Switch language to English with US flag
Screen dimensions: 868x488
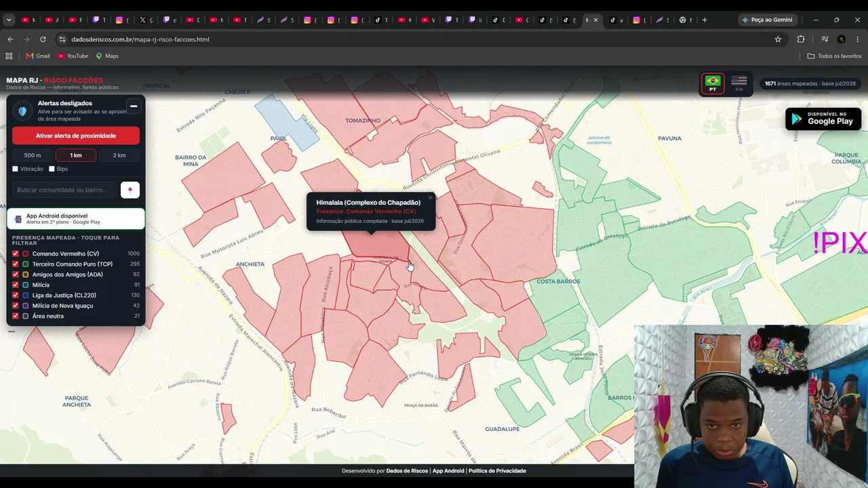click(x=739, y=83)
